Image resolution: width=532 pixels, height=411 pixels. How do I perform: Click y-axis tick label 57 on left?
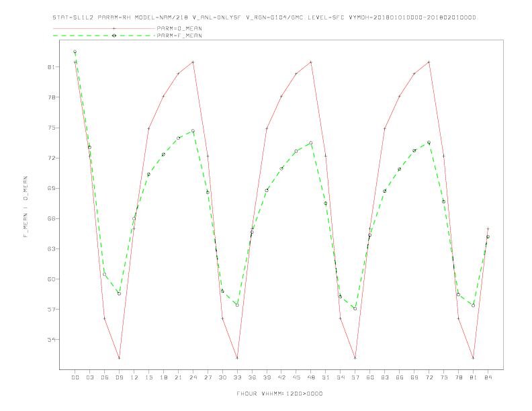point(51,310)
